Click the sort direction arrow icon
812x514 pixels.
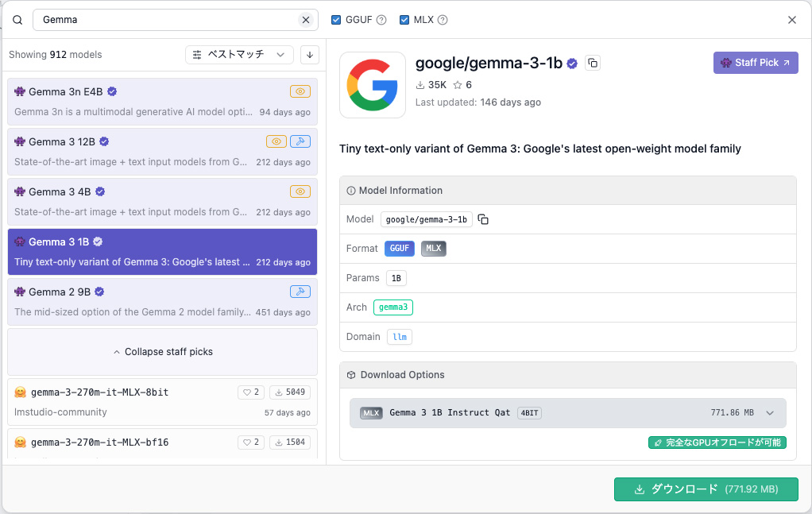[310, 55]
